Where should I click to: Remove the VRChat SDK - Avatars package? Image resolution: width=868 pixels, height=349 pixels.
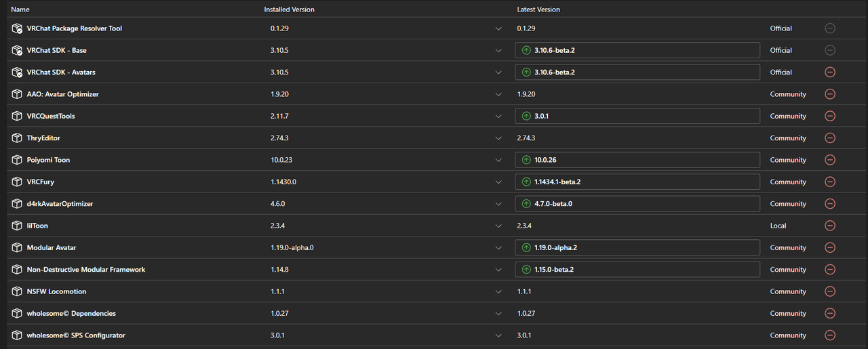click(x=829, y=73)
